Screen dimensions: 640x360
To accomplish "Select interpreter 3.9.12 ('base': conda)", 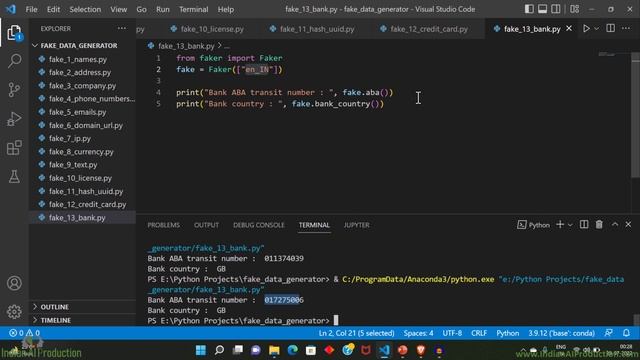I will pyautogui.click(x=561, y=333).
